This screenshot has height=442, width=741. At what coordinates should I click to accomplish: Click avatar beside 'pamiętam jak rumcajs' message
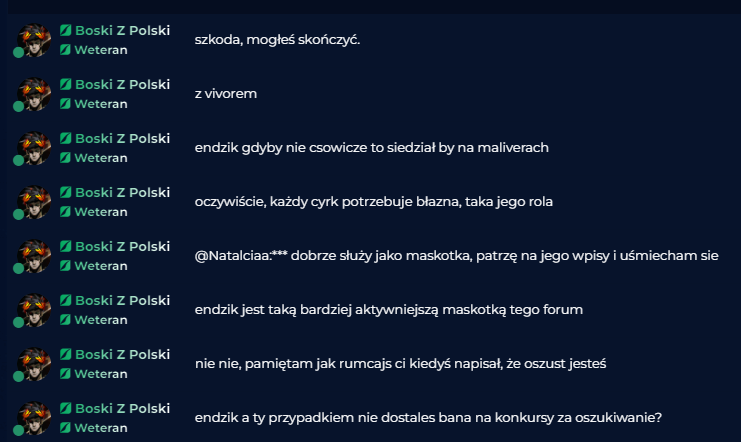[x=34, y=364]
